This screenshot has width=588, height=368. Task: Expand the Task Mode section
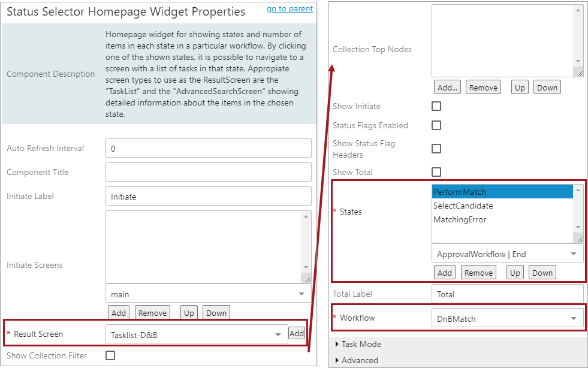(x=361, y=344)
